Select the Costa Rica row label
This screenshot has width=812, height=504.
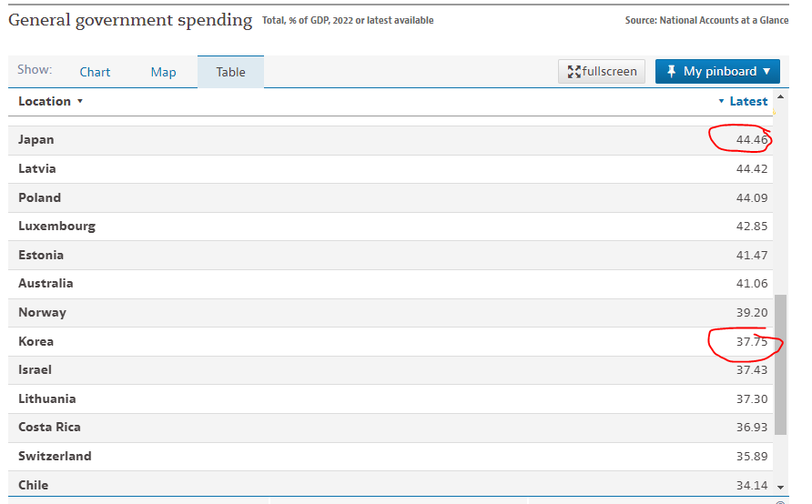[x=49, y=428]
